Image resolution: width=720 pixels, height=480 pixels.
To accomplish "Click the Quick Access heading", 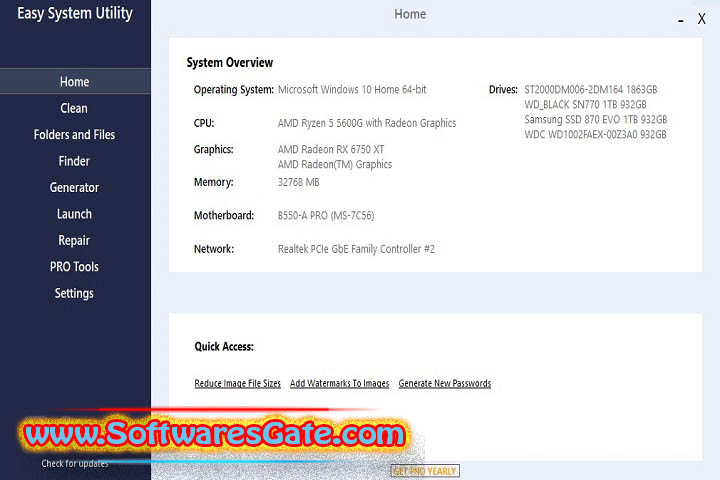I will [x=224, y=346].
